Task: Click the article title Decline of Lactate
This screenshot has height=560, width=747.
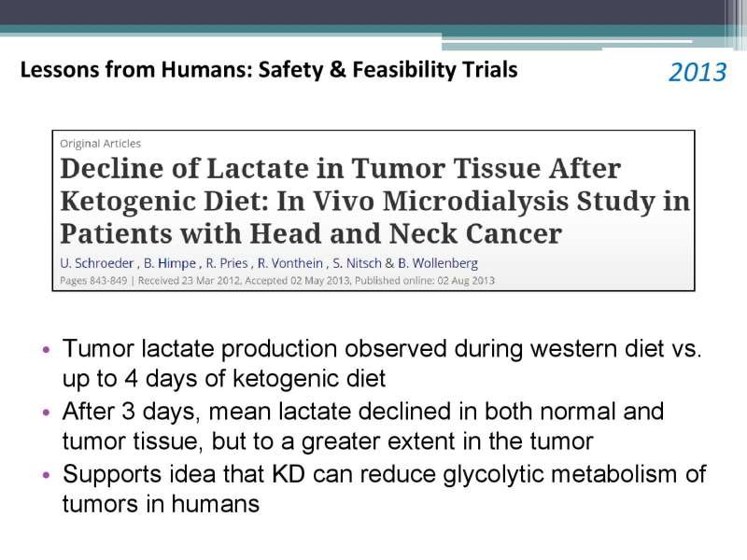Action: pos(375,201)
